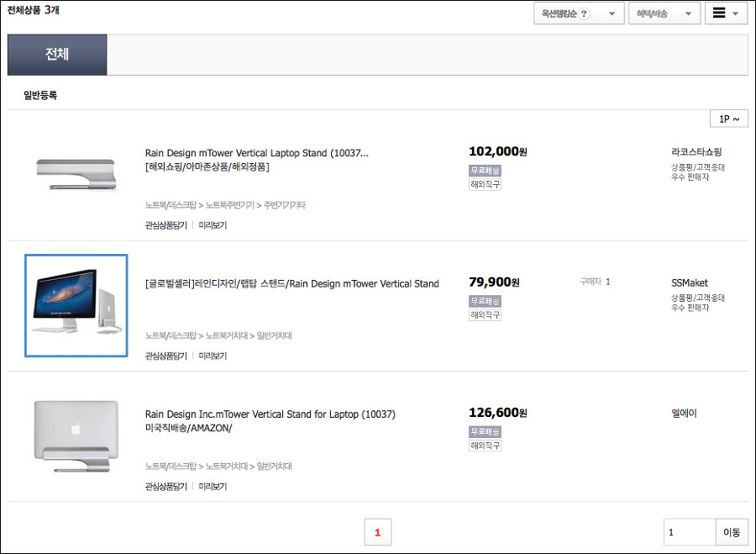Go to page 1 in pagination
Screen dimensions: 756x554
coord(378,532)
